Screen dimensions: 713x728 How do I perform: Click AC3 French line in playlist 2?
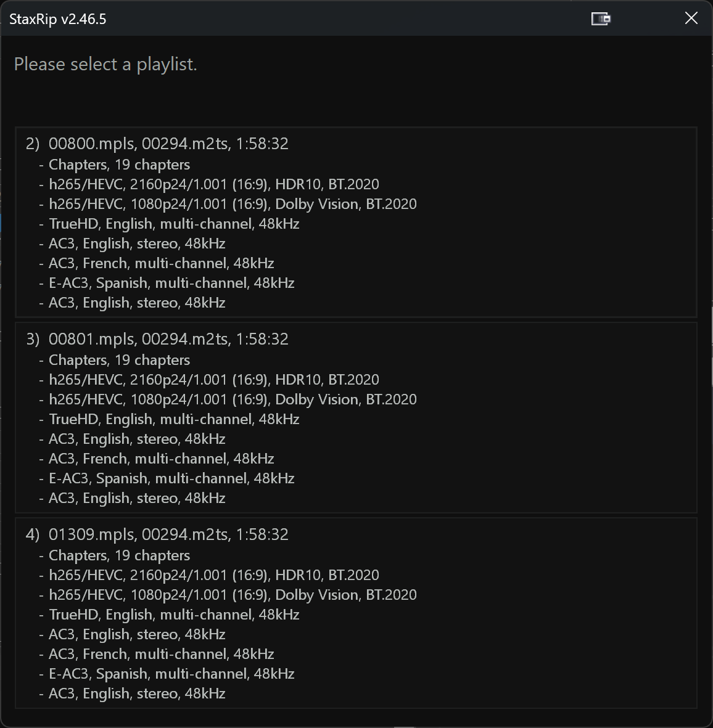click(x=161, y=263)
